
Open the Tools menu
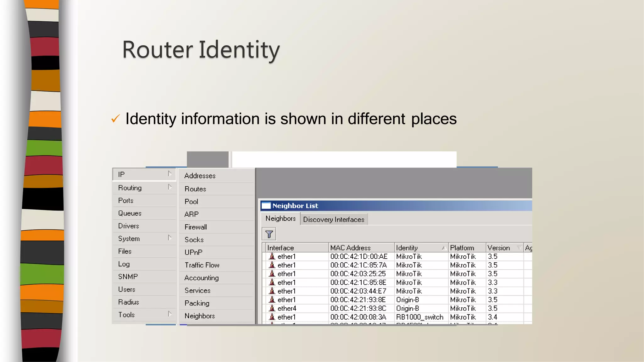144,315
